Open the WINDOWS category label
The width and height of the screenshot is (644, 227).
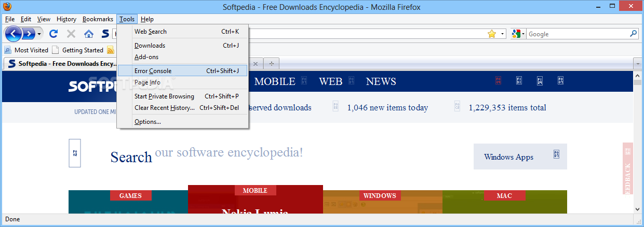click(x=380, y=196)
